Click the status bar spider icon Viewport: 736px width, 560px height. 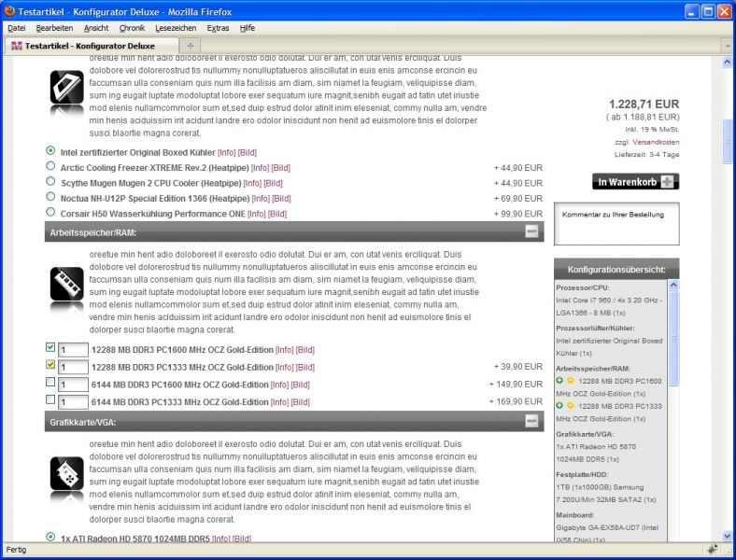click(x=713, y=549)
